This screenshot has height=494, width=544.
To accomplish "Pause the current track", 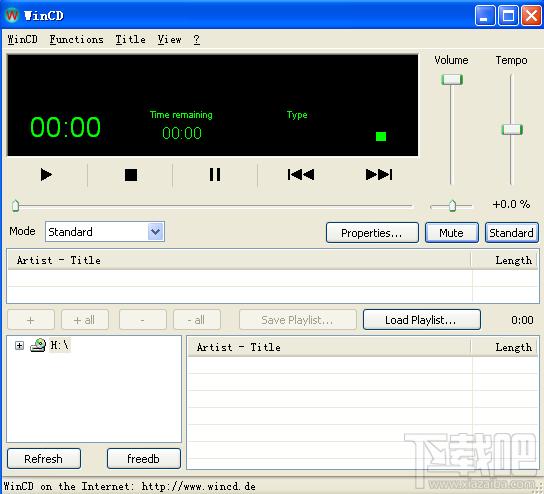I will tap(215, 174).
